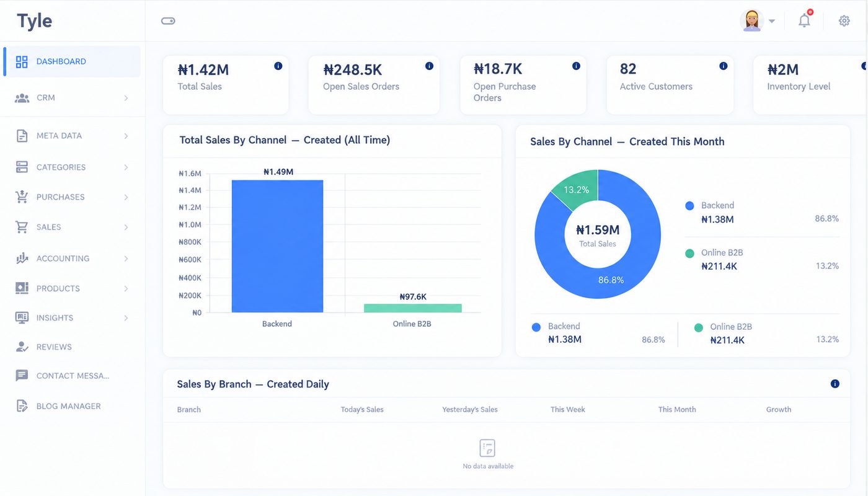Open the notifications bell
The width and height of the screenshot is (868, 496).
point(804,20)
